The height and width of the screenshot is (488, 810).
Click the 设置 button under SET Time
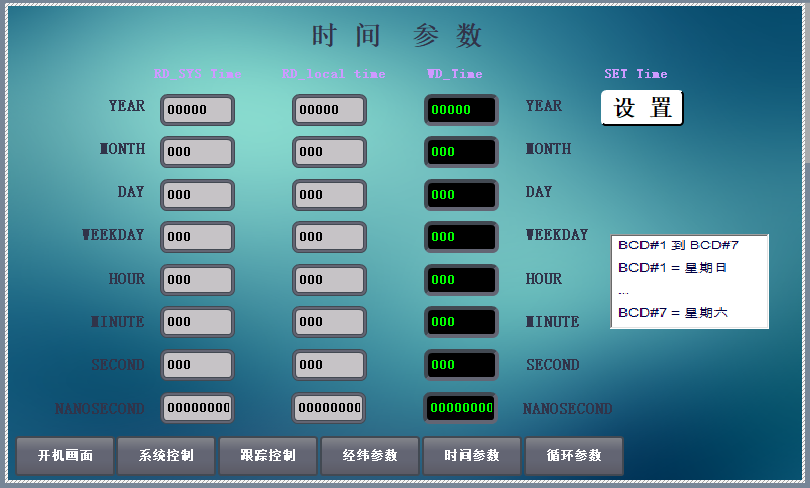point(642,108)
